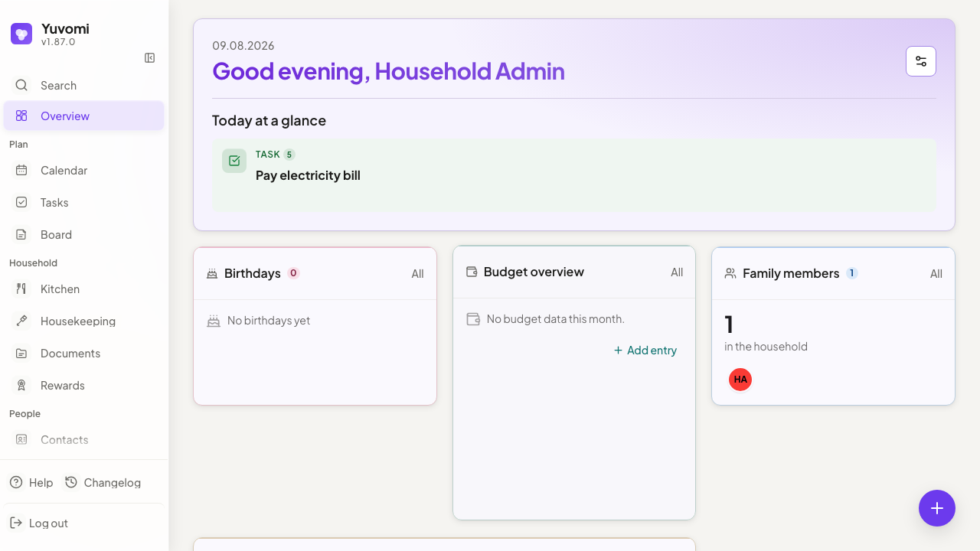Open Search from the sidebar
This screenshot has width=980, height=551.
coord(83,86)
